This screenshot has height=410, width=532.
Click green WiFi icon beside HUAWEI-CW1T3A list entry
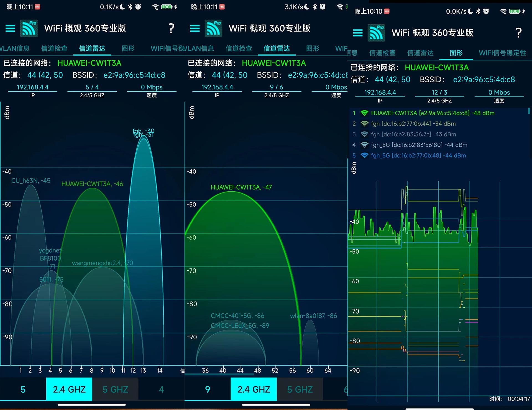364,113
